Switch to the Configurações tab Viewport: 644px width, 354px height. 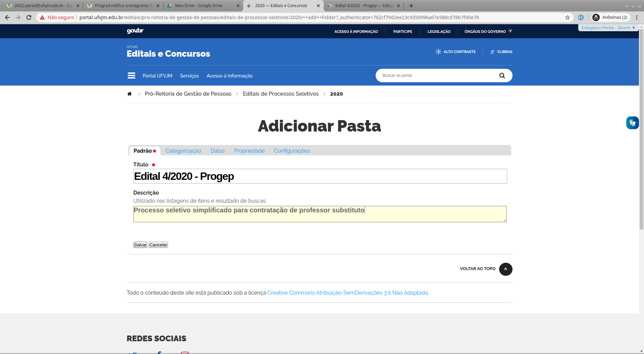pos(291,151)
